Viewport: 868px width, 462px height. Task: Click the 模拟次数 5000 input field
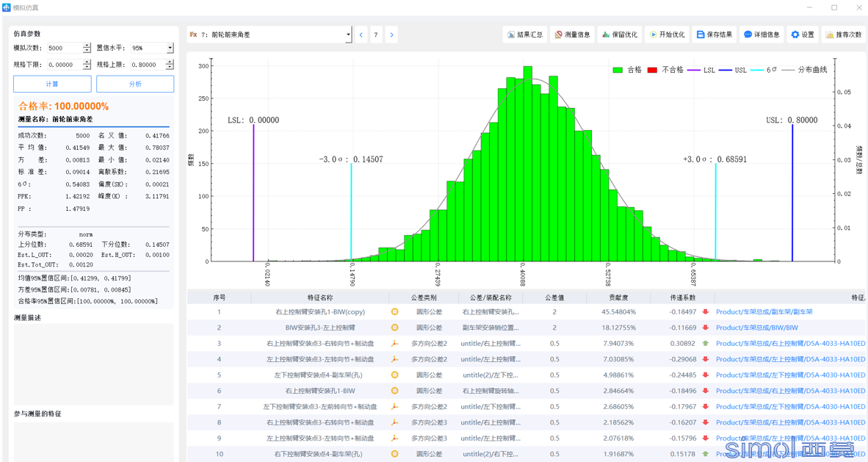65,48
